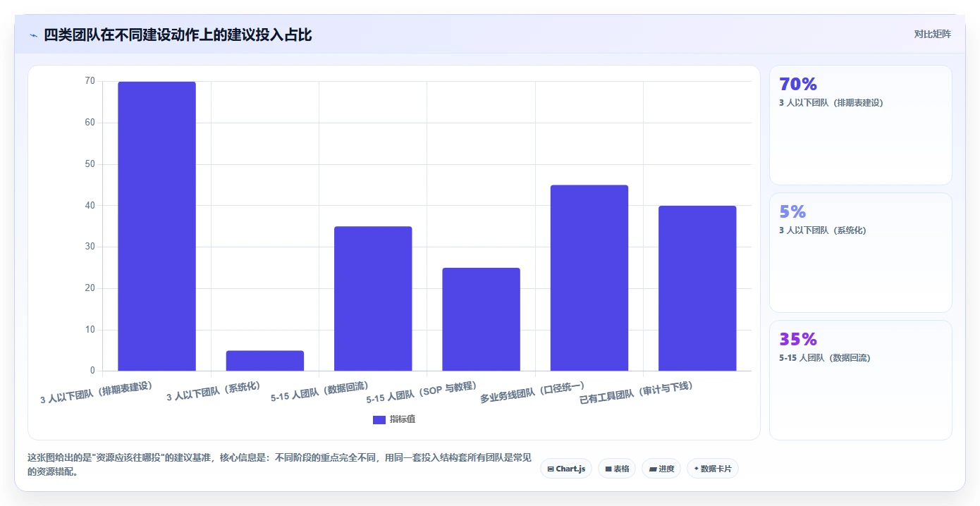Click the 3 人以下团队（系统化）bar
980x506 pixels.
[265, 361]
